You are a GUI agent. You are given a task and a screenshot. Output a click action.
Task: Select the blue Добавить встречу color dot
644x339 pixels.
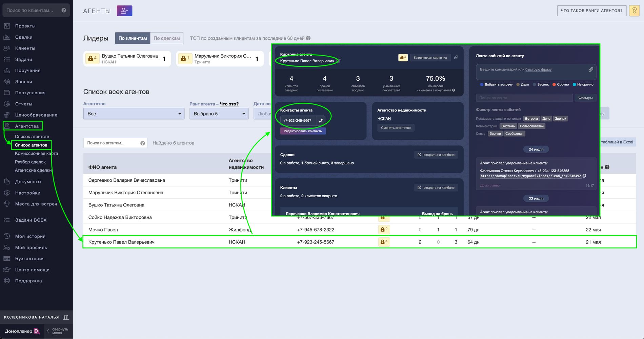482,84
